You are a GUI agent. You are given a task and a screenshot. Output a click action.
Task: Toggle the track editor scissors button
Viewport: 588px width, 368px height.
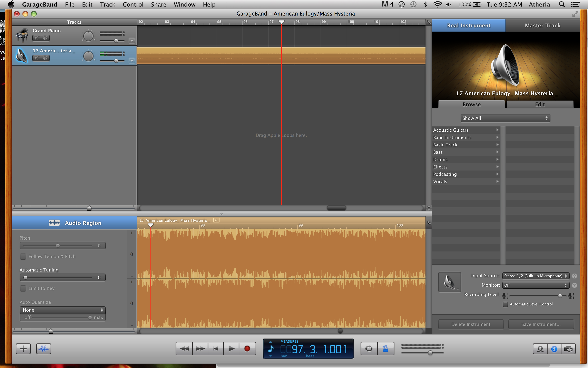click(x=43, y=349)
